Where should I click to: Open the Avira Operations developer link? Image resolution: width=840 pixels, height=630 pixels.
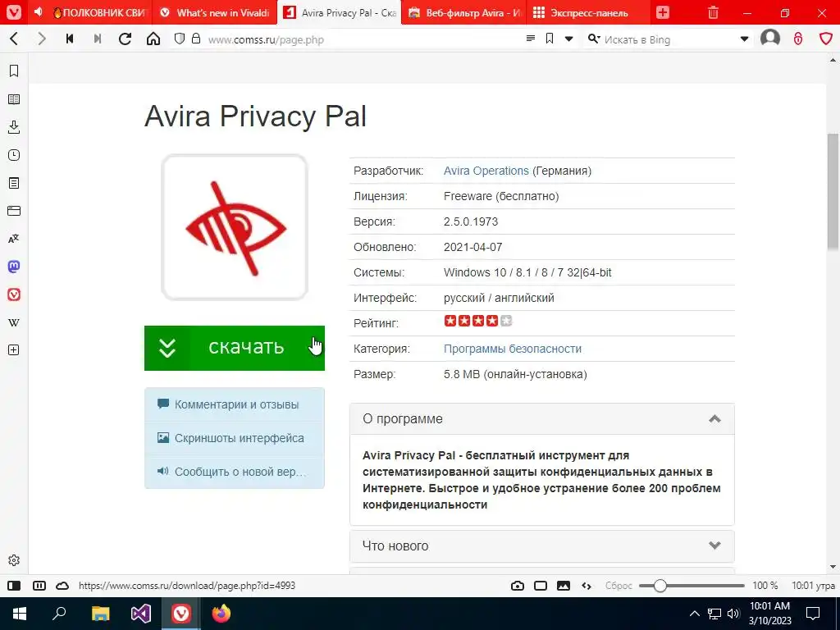[x=486, y=171]
